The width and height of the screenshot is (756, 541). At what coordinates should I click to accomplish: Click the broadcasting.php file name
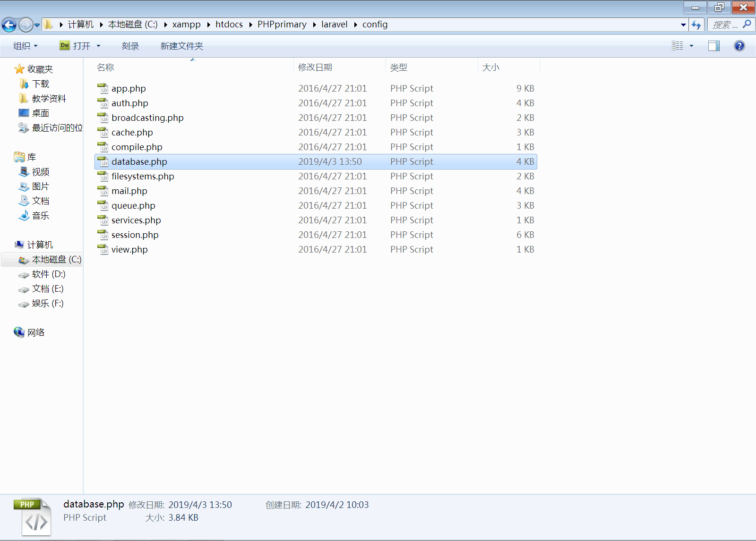pyautogui.click(x=147, y=118)
